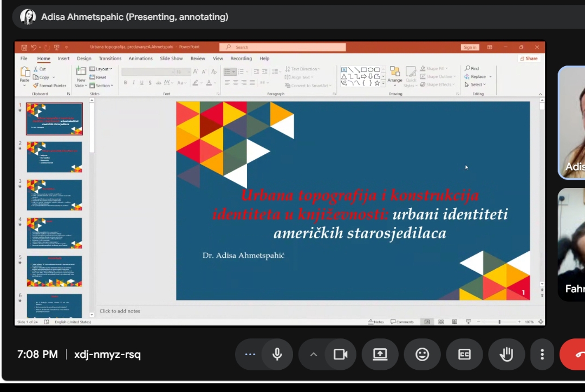The width and height of the screenshot is (585, 392).
Task: Open the Slide Show ribbon tab
Action: tap(171, 58)
